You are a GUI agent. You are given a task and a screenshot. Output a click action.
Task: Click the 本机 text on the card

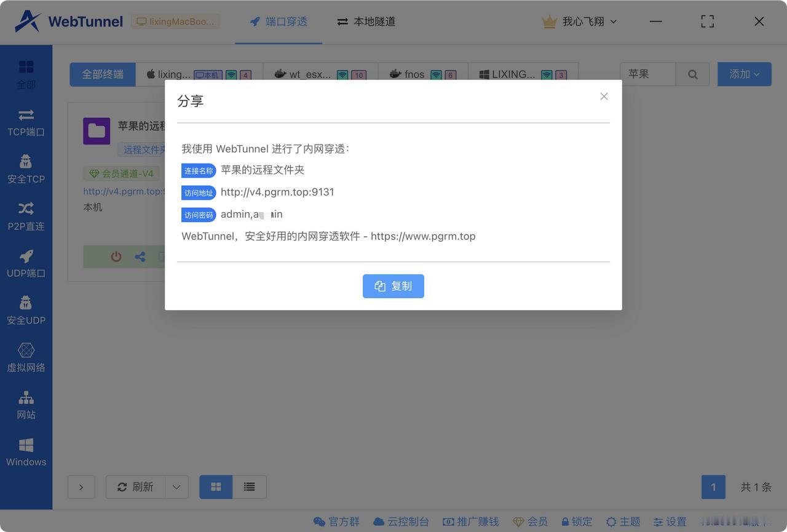point(93,207)
